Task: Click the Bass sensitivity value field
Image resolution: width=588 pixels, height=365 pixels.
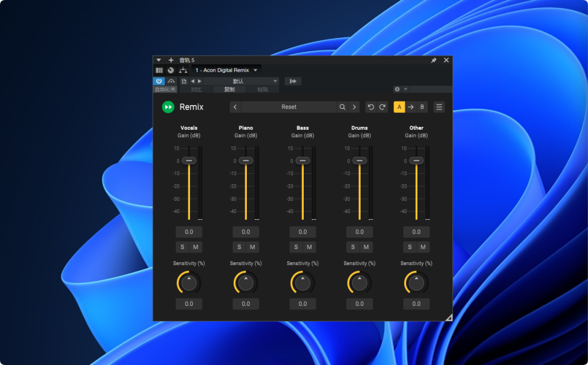Action: click(303, 304)
